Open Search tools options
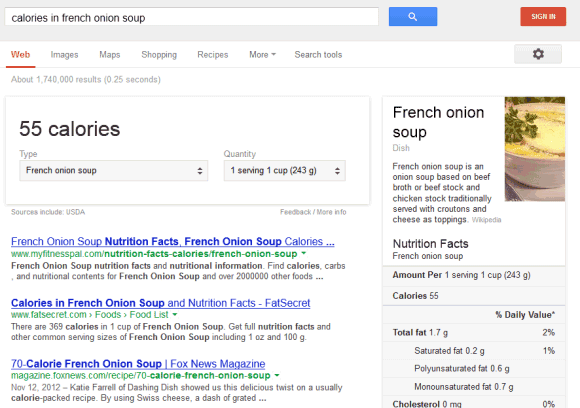The image size is (580, 408). pos(318,55)
